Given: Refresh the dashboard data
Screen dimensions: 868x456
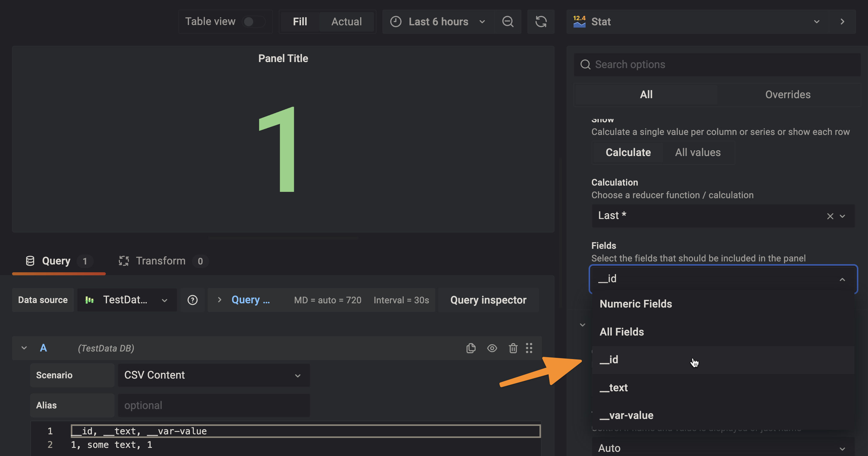Looking at the screenshot, I should click(540, 22).
